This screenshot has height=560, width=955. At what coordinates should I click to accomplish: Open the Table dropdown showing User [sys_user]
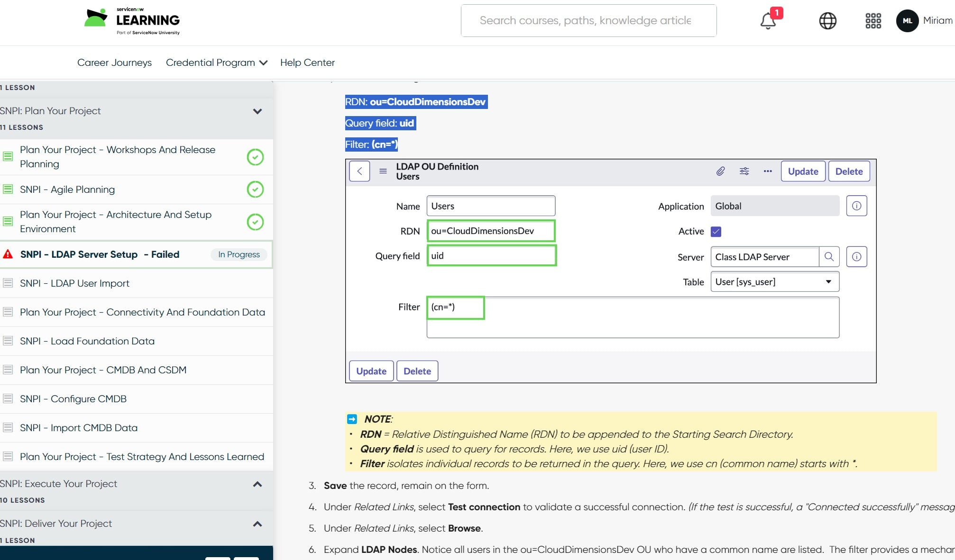click(x=828, y=282)
